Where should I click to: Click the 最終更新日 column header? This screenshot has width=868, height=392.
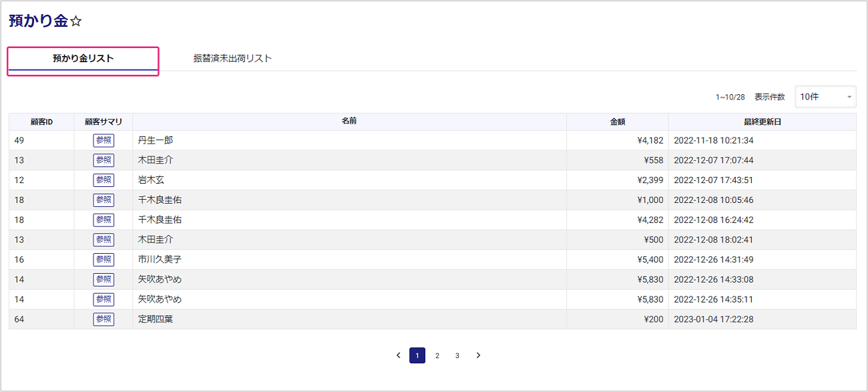pos(762,122)
